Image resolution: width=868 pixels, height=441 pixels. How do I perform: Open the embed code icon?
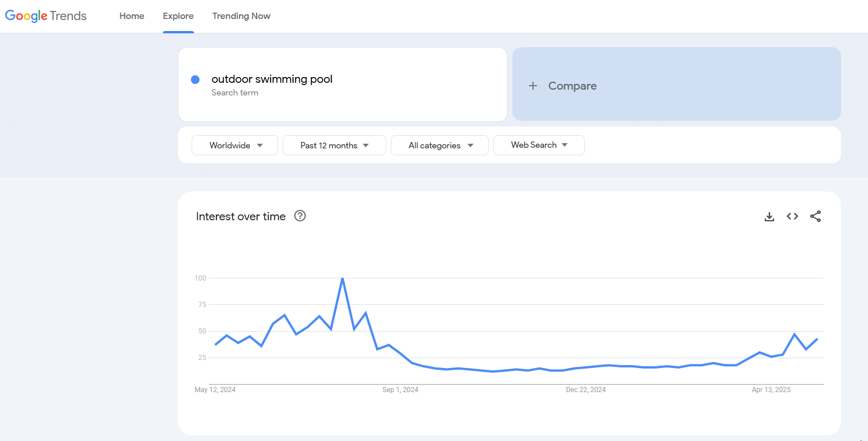click(793, 217)
